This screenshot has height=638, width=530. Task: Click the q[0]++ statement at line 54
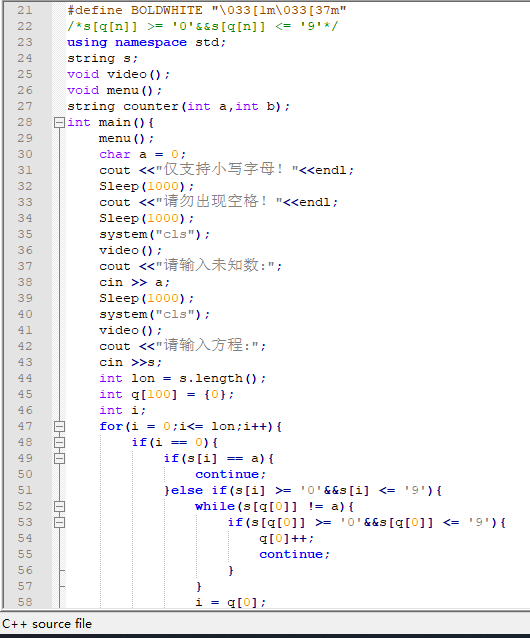pyautogui.click(x=286, y=538)
